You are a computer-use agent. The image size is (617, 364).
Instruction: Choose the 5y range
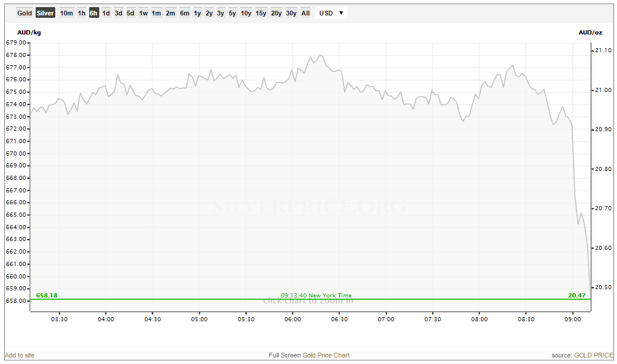232,13
